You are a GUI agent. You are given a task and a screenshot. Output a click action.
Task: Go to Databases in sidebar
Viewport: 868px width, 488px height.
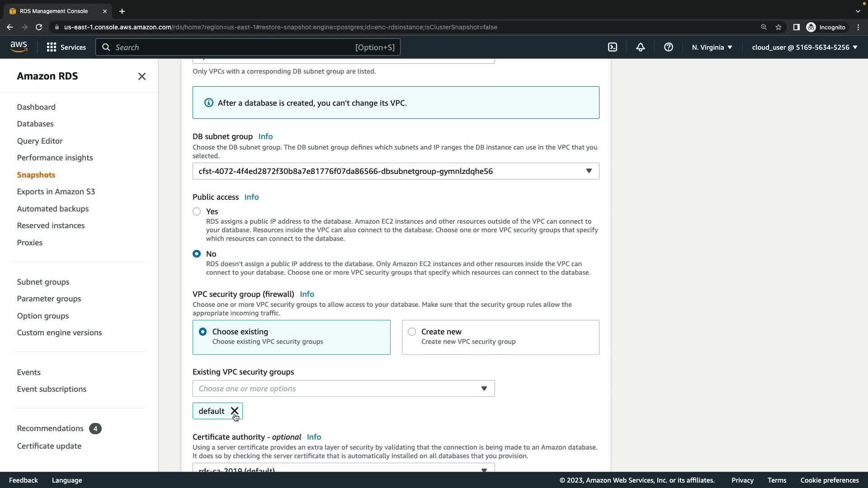35,124
